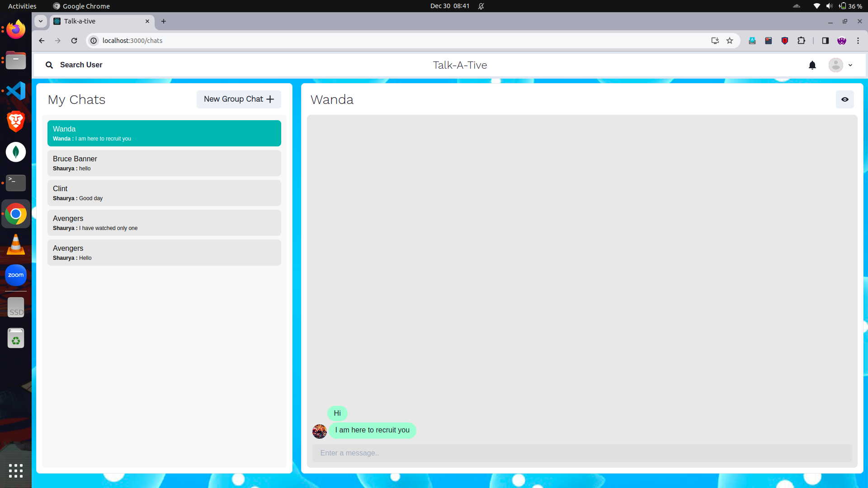Viewport: 868px width, 488px height.
Task: Open Activities overview
Action: pyautogui.click(x=22, y=6)
